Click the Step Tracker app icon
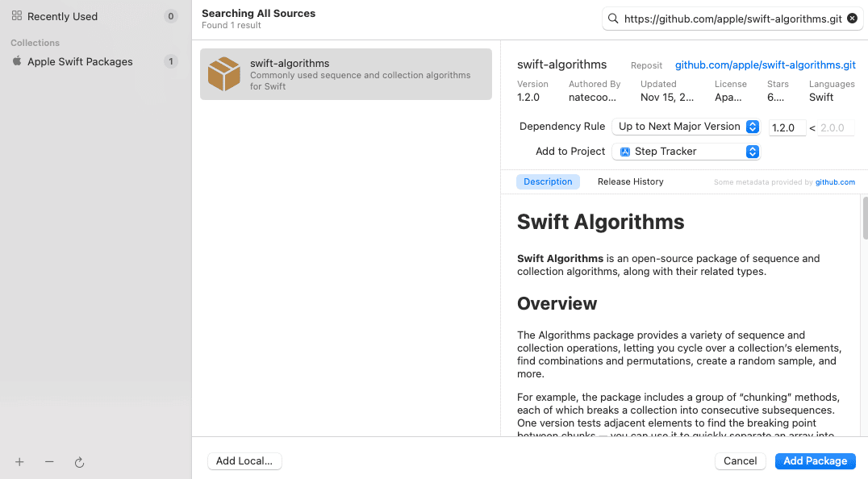868x479 pixels. coord(625,152)
